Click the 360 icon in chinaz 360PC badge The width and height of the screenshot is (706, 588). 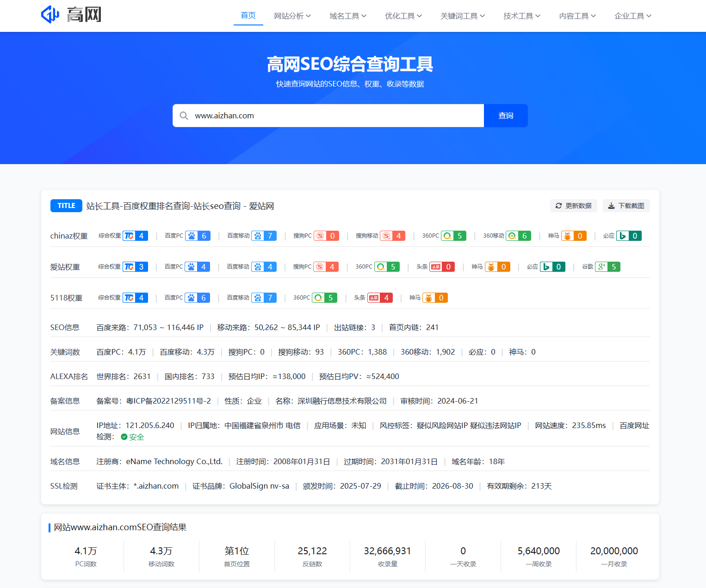(447, 236)
